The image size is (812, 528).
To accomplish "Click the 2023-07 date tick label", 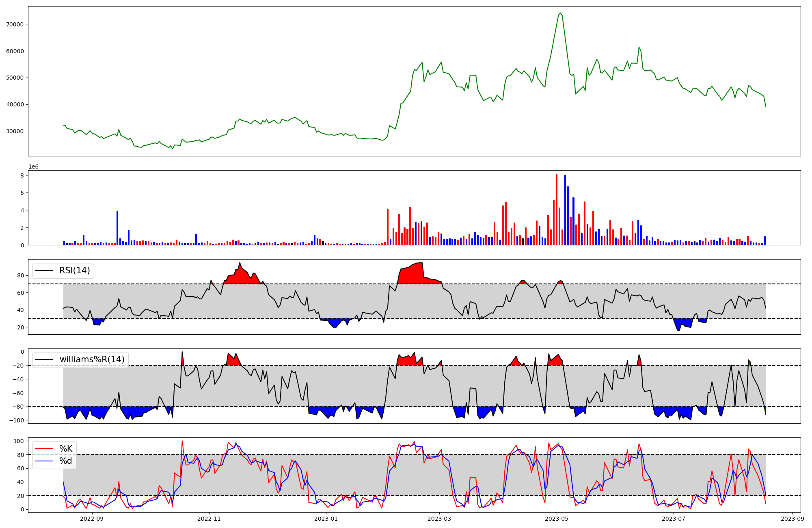I will coord(674,519).
